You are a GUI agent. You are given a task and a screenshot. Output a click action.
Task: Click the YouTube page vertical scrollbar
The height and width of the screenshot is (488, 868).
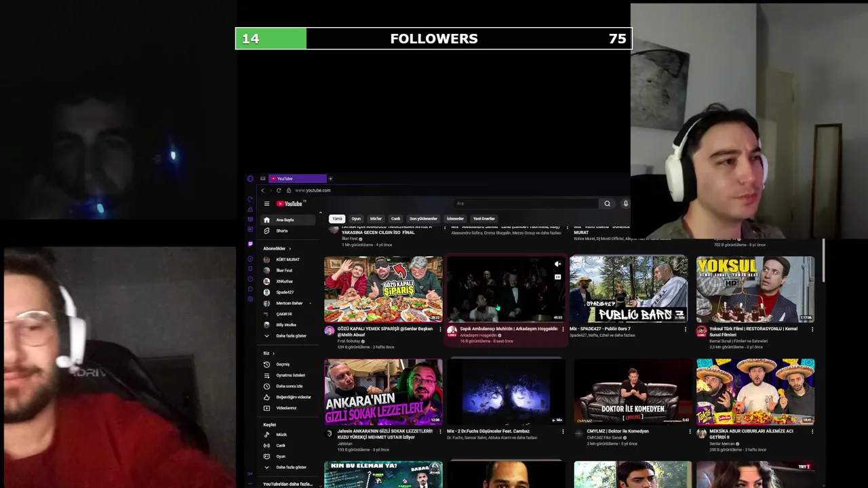coord(824,261)
